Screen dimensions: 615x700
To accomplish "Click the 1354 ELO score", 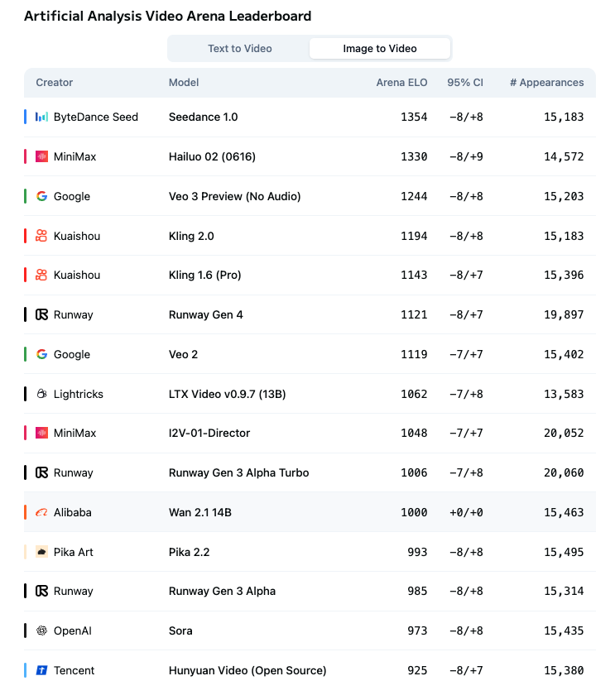I will 414,117.
